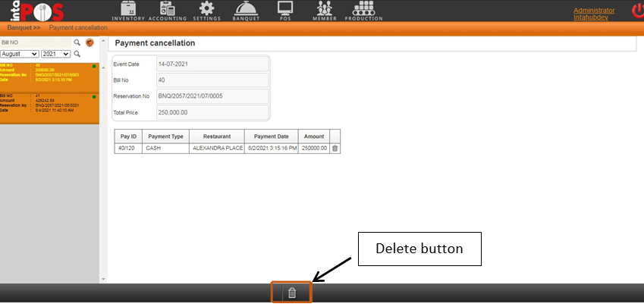The image size is (644, 307).
Task: Open the Inventory module
Action: (x=127, y=11)
